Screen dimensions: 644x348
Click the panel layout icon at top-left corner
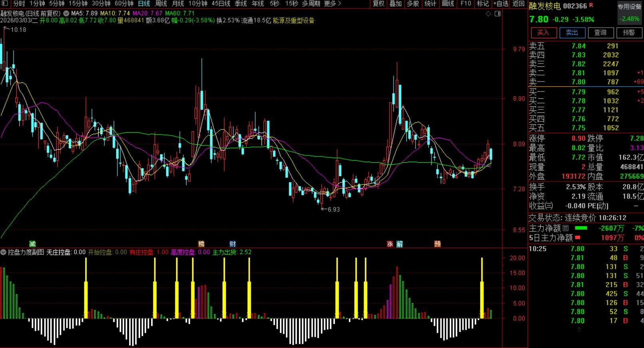point(5,4)
